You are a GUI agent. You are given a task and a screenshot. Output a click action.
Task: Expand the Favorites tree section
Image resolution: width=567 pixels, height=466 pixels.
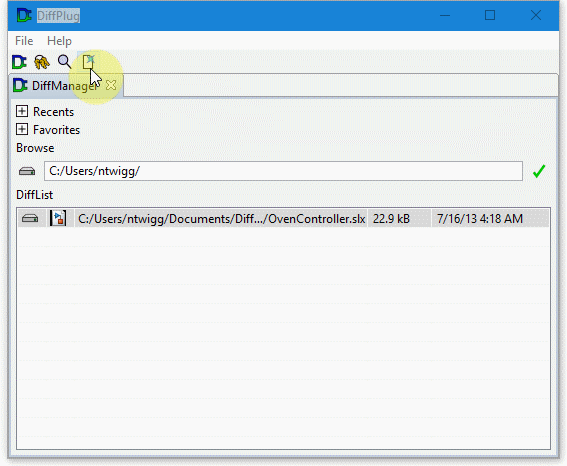point(22,129)
